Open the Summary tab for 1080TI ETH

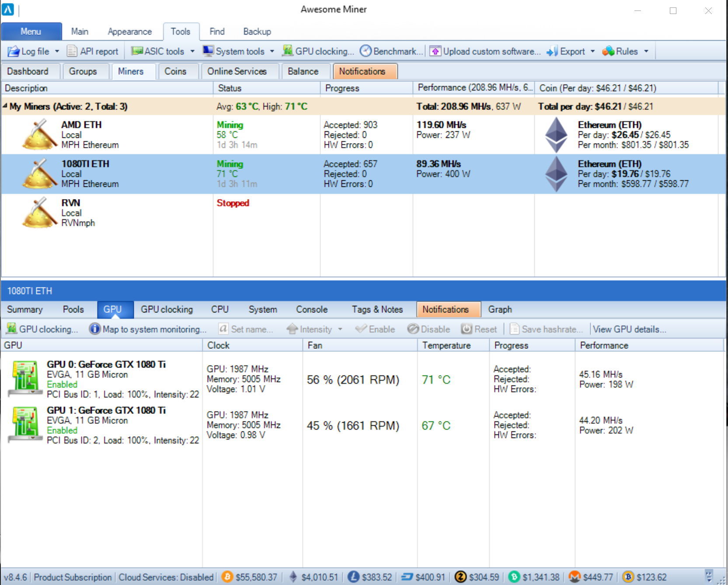point(25,309)
